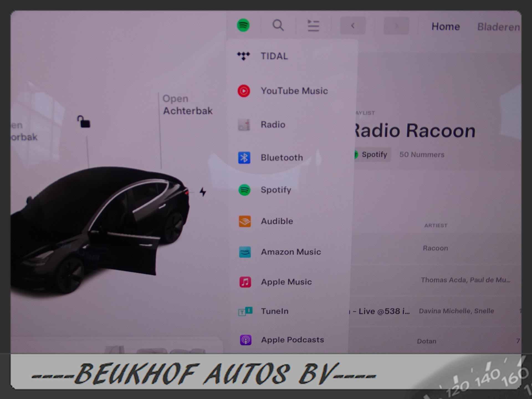Select the track by artist Racoon
532x399 pixels.
[x=435, y=248]
